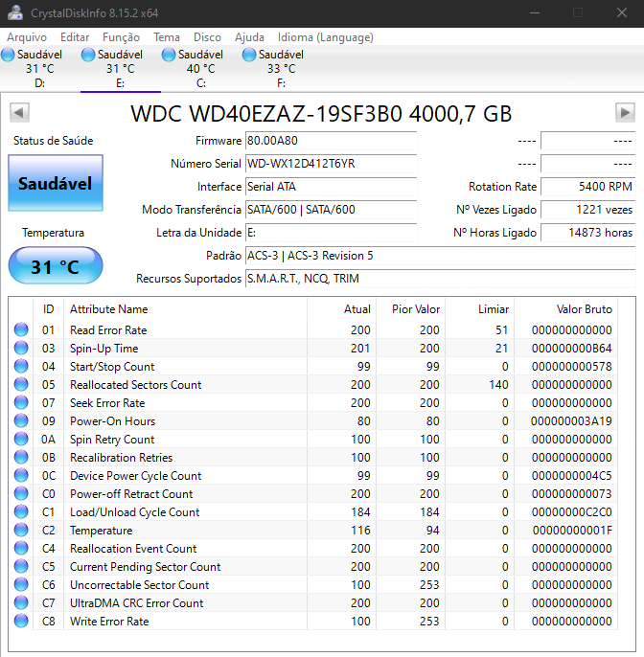Click status icon for Spin Retry Count
This screenshot has width=644, height=657.
(x=21, y=439)
